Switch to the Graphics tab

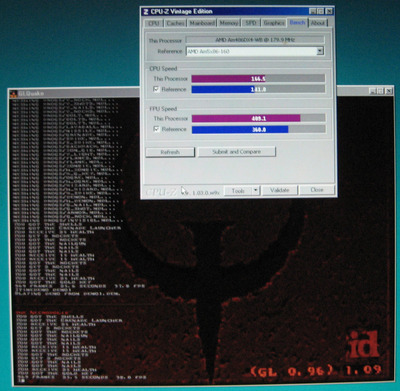click(x=274, y=23)
